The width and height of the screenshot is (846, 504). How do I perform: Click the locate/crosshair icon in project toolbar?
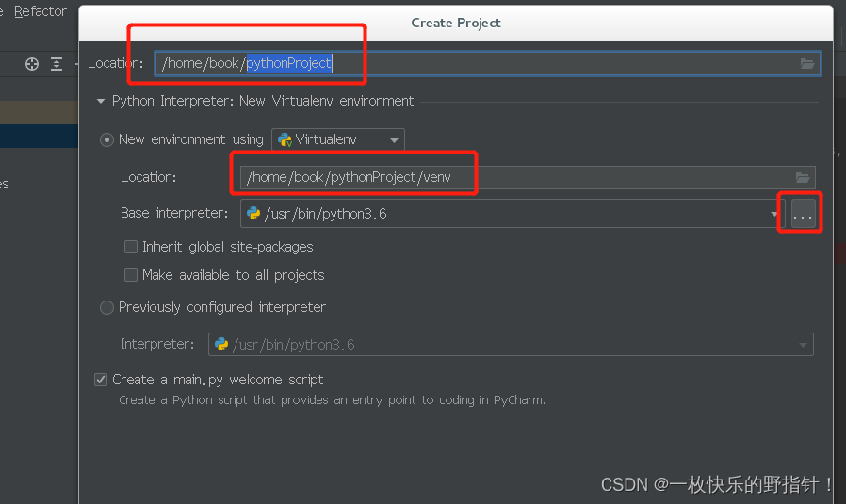pyautogui.click(x=32, y=64)
